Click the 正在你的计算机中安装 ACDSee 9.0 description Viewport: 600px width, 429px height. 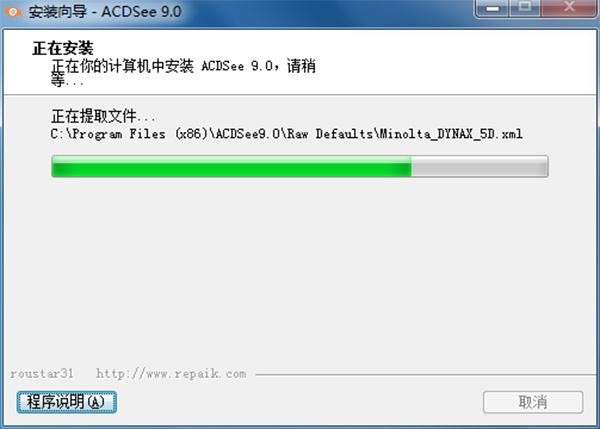click(x=161, y=66)
